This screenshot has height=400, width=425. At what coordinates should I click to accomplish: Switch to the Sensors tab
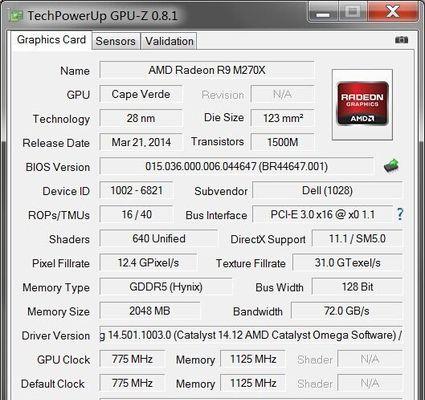[x=115, y=41]
